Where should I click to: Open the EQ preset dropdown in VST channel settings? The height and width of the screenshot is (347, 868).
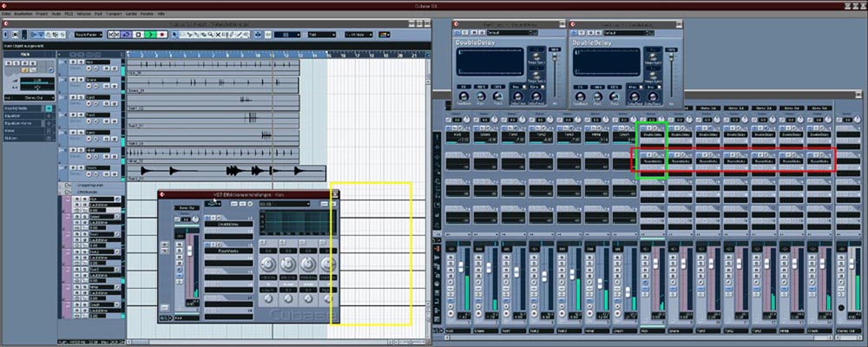click(285, 204)
